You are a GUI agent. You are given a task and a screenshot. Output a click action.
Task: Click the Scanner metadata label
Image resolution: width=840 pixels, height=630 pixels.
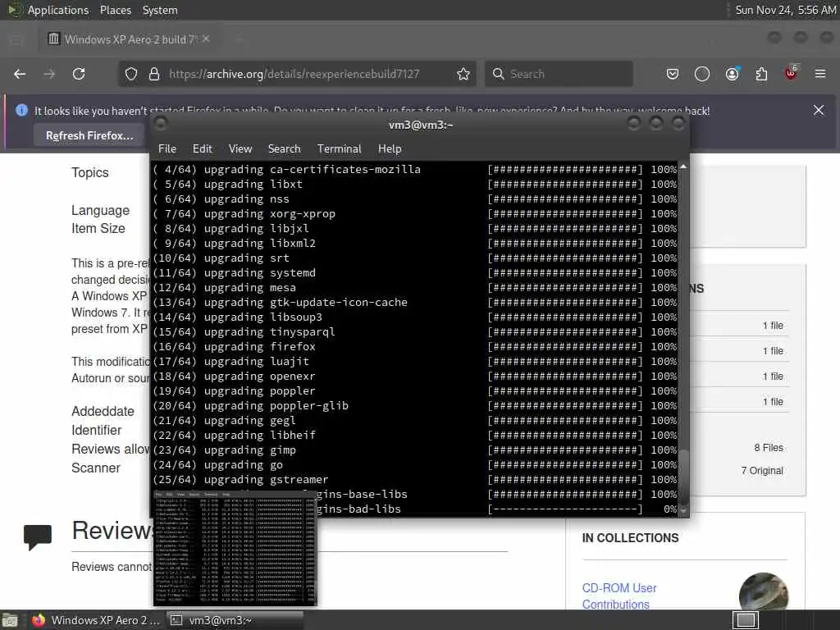(96, 468)
